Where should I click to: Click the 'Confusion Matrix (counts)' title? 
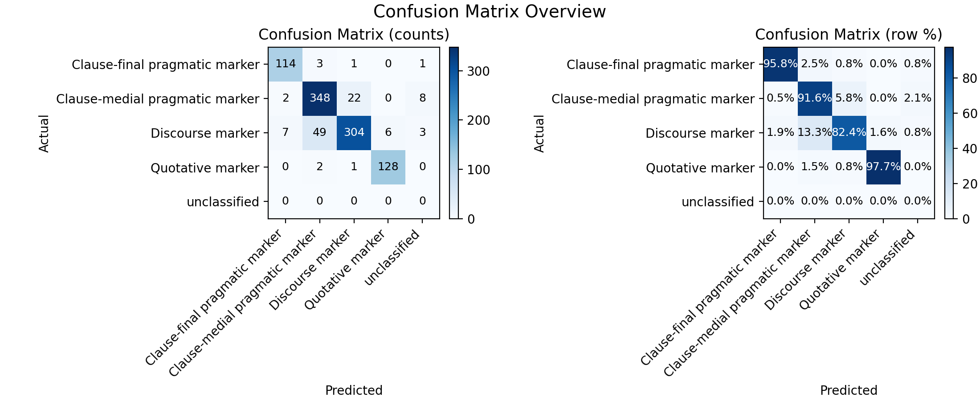354,35
